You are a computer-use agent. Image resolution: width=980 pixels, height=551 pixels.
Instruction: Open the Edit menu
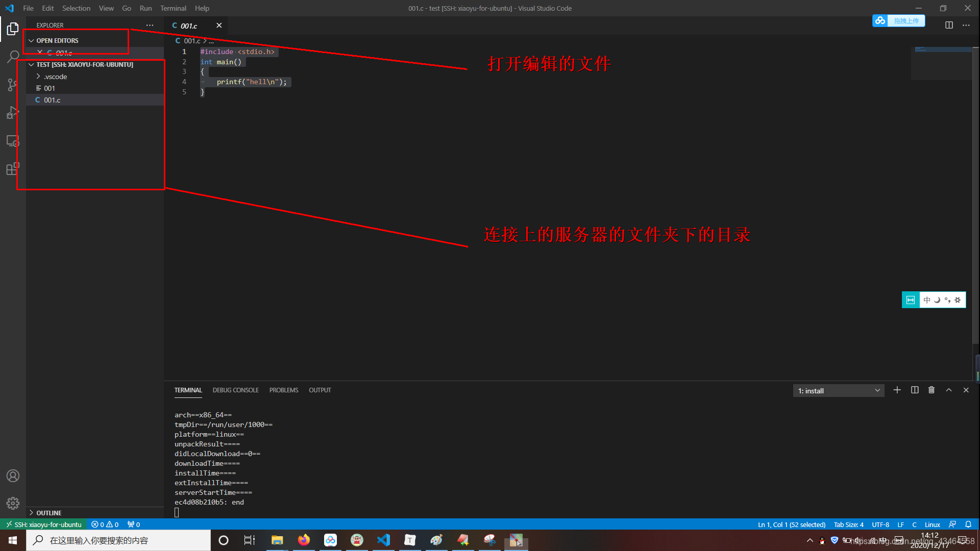(x=48, y=8)
